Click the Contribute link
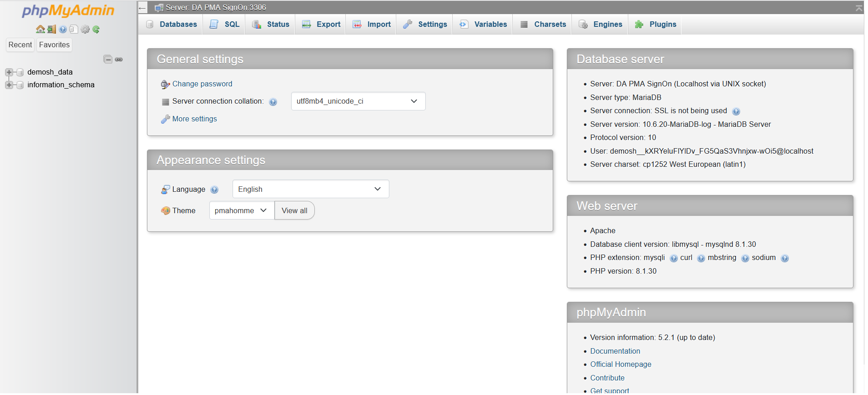Viewport: 868px width, 395px height. point(607,378)
